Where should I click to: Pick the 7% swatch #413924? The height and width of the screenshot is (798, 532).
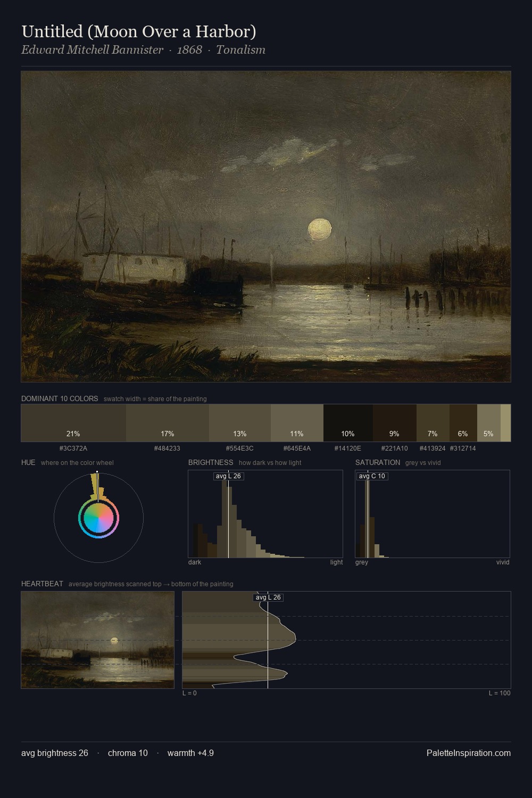pos(433,423)
